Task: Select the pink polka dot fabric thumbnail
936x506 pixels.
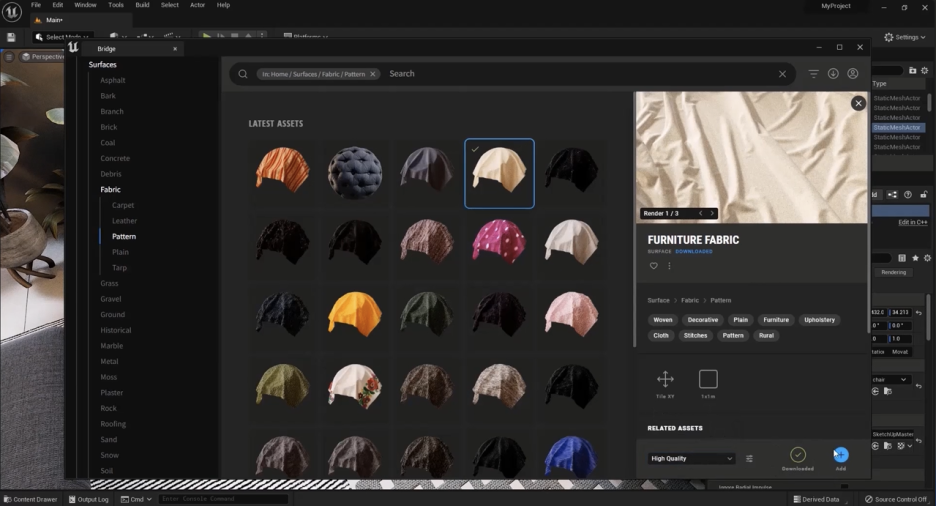Action: click(x=499, y=240)
